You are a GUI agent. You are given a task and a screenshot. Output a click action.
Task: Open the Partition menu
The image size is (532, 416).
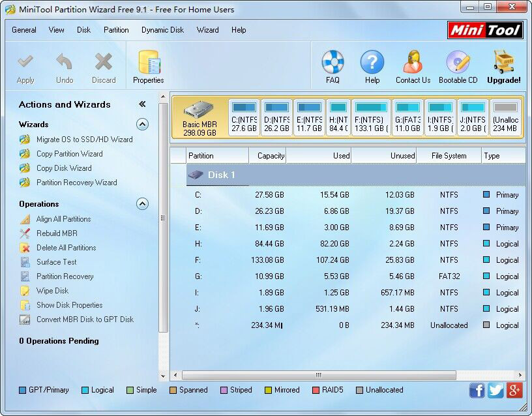pos(116,30)
